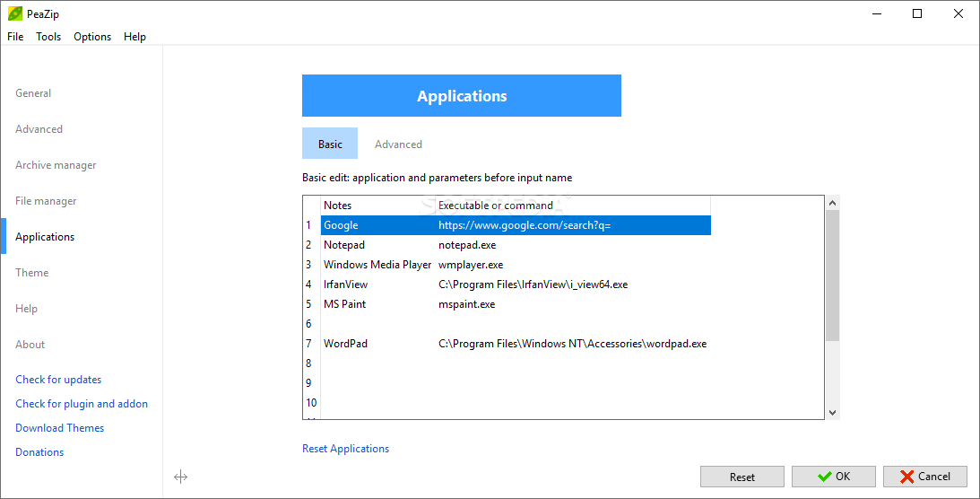This screenshot has height=499, width=980.
Task: Maximize the PeaZip window
Action: 917,13
